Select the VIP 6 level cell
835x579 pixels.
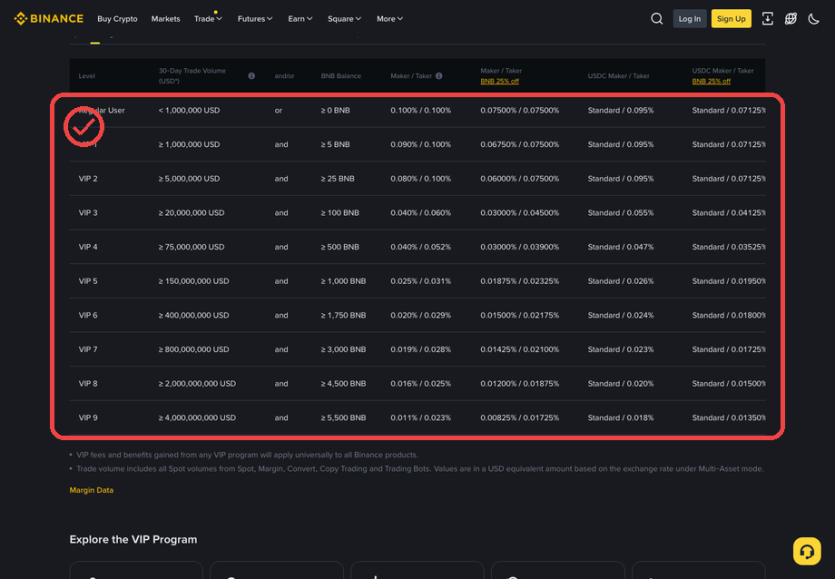(88, 315)
